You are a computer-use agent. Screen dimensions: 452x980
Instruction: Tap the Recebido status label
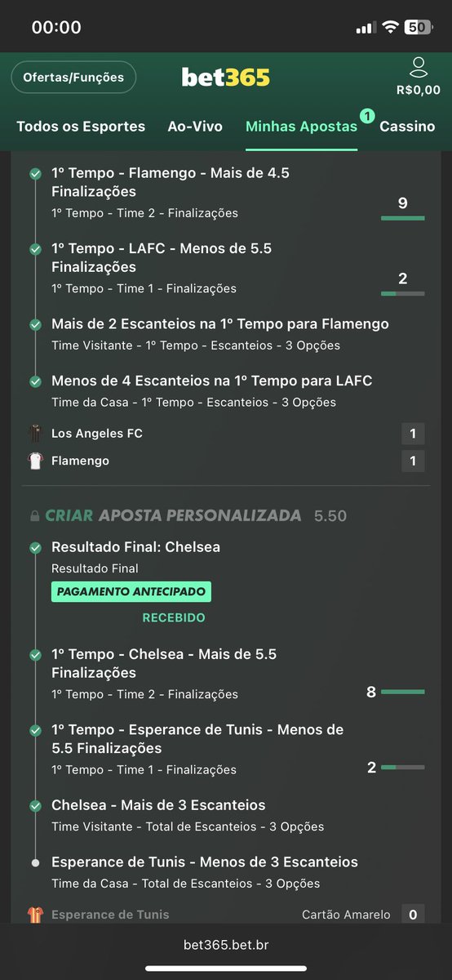tap(174, 618)
